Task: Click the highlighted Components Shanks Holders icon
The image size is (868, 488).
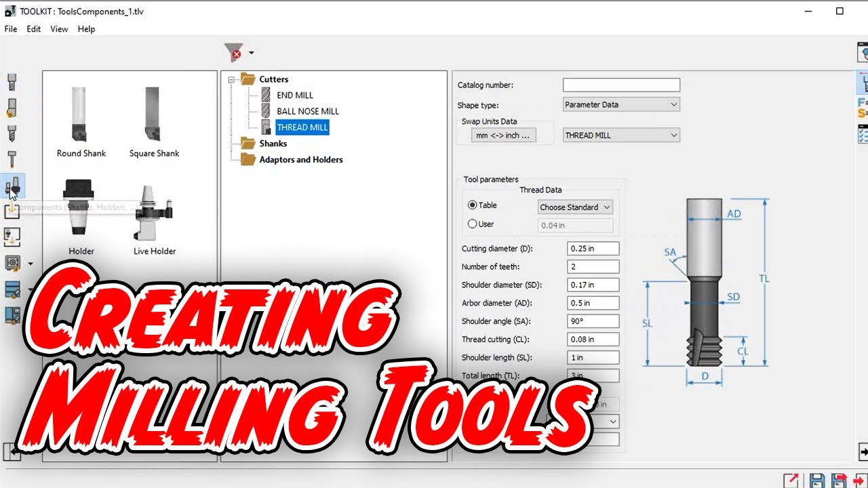Action: tap(13, 186)
